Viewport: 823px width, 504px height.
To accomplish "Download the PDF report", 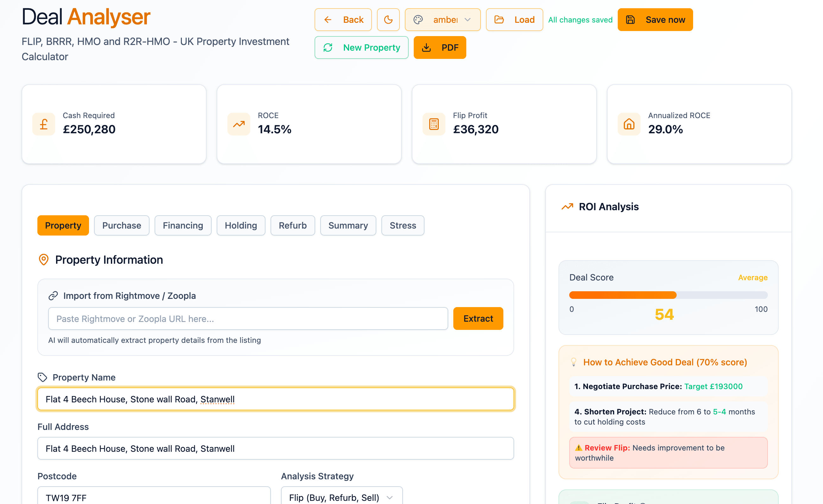I will (x=440, y=47).
